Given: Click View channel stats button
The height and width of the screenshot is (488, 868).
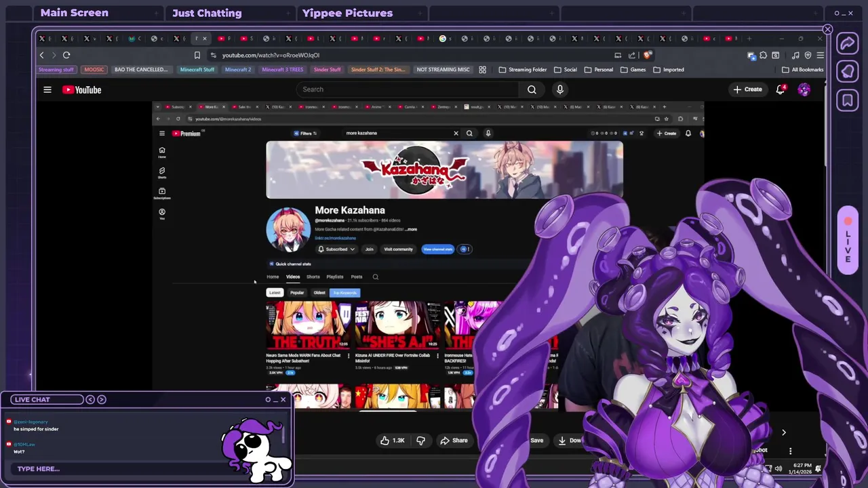Looking at the screenshot, I should tap(437, 249).
